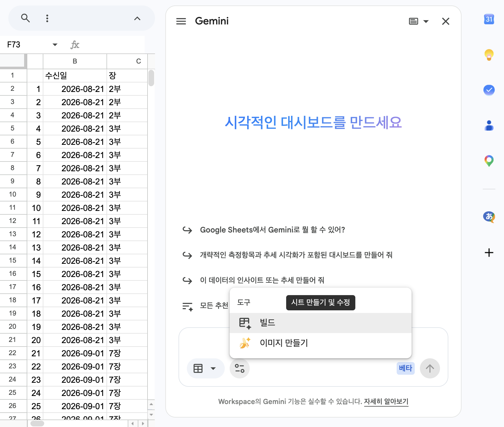Viewport: 504px width, 427px height.
Task: Click the 베타 beta badge
Action: click(x=406, y=368)
